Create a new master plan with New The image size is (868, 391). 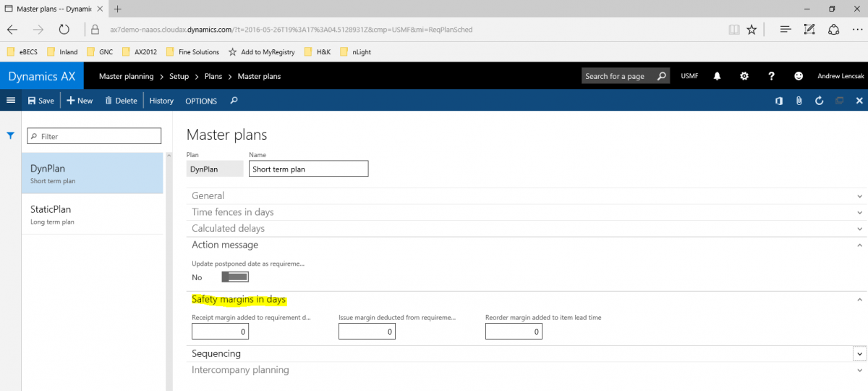[80, 101]
